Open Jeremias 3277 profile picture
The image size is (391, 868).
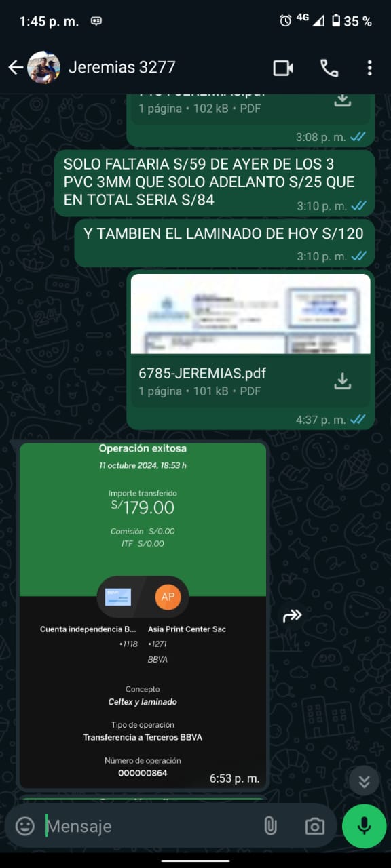coord(43,67)
